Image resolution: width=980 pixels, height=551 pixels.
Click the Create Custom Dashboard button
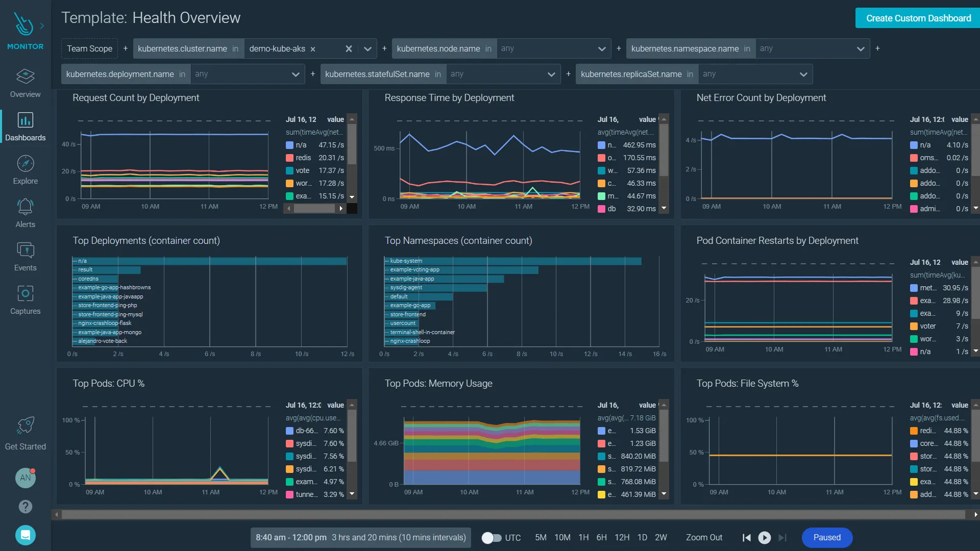tap(917, 18)
